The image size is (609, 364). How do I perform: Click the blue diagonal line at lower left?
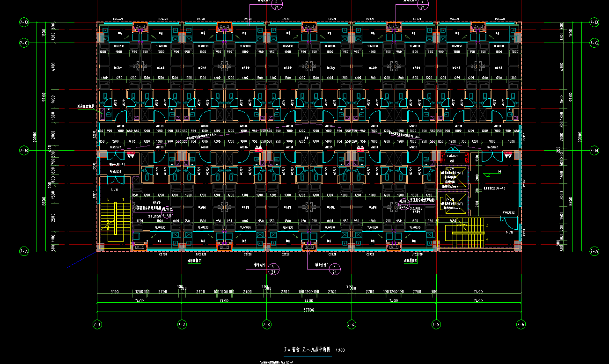[82, 260]
